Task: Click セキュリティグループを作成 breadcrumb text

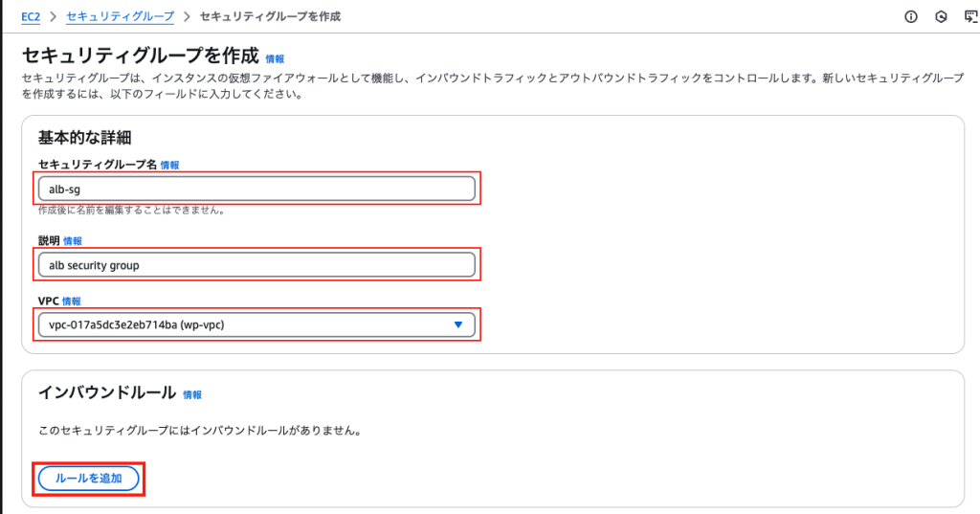Action: (270, 17)
